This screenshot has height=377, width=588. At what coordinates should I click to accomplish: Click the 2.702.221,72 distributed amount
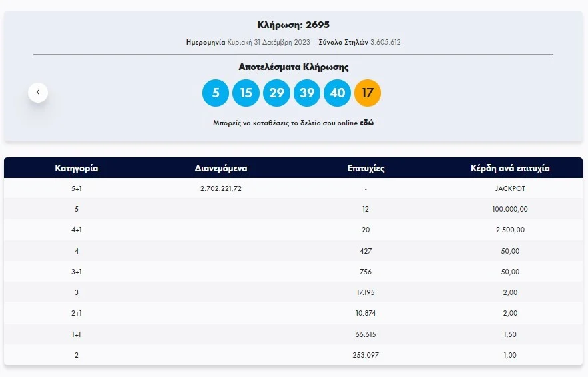[x=221, y=188]
